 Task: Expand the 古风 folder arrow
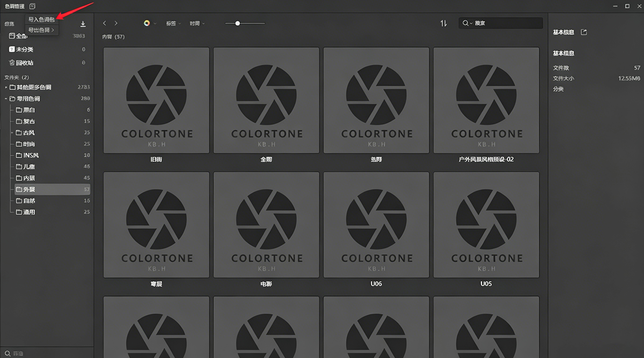click(x=12, y=132)
